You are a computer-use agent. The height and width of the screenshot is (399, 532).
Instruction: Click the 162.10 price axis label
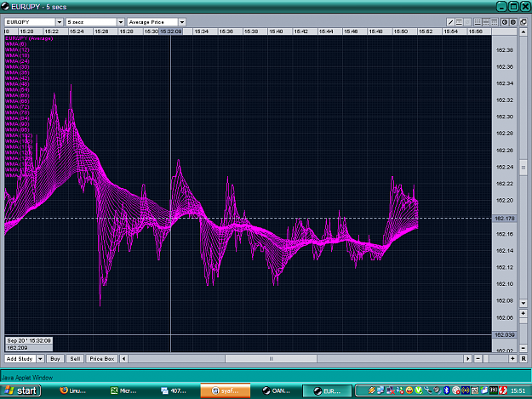point(505,284)
